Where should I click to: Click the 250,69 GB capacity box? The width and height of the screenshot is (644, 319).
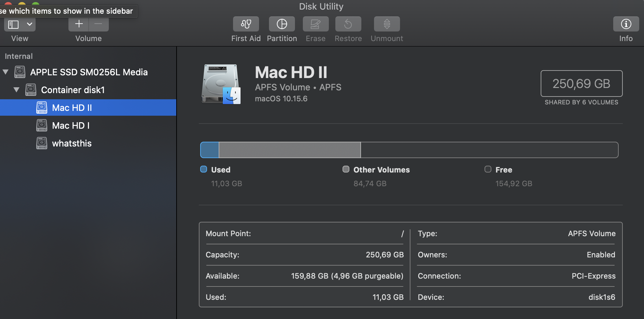(581, 84)
